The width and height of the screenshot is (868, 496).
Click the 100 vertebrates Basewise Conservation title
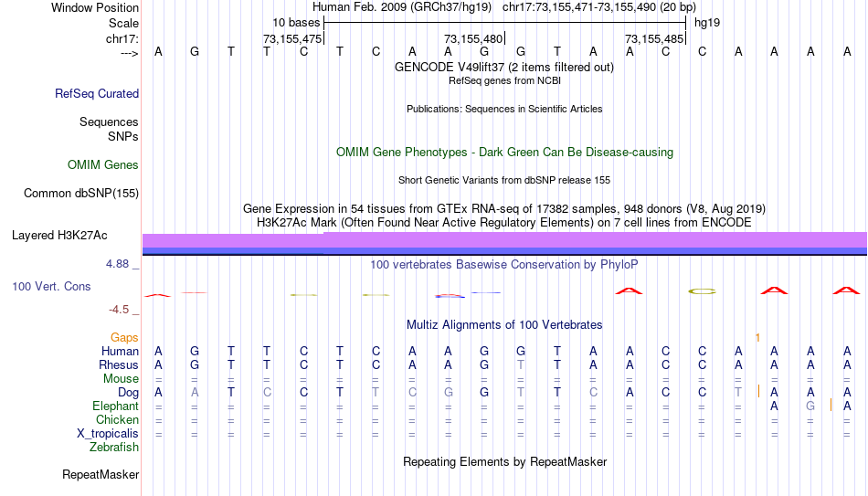[x=503, y=265]
